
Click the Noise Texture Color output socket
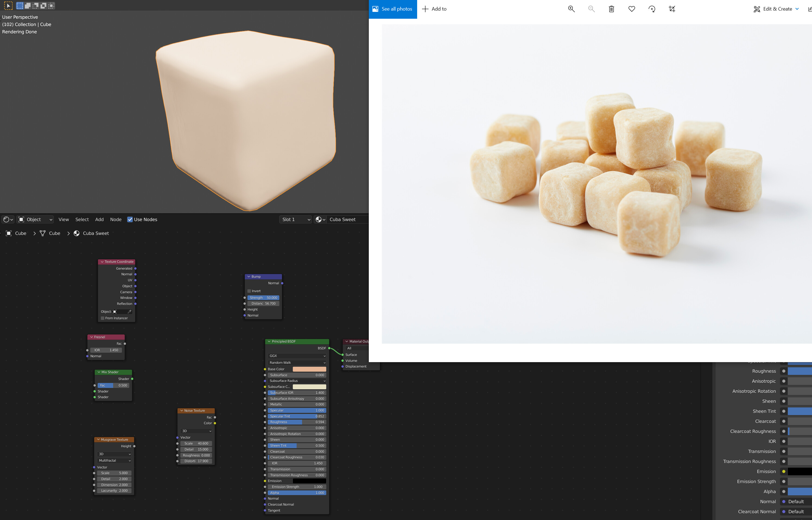click(215, 423)
